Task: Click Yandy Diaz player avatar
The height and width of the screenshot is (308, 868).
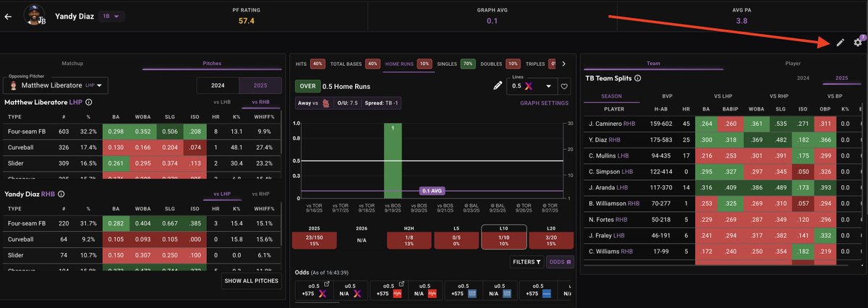Action: 35,15
